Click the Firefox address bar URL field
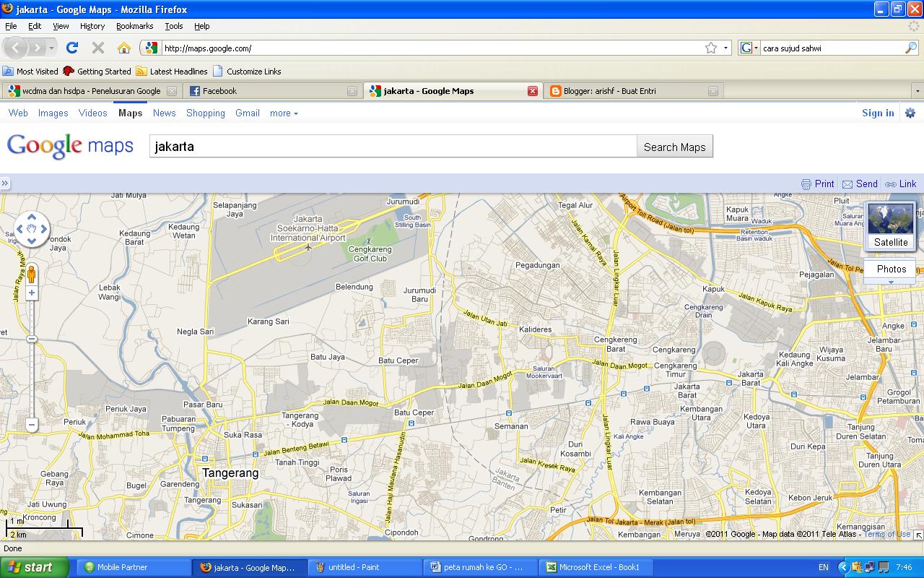 (432, 48)
